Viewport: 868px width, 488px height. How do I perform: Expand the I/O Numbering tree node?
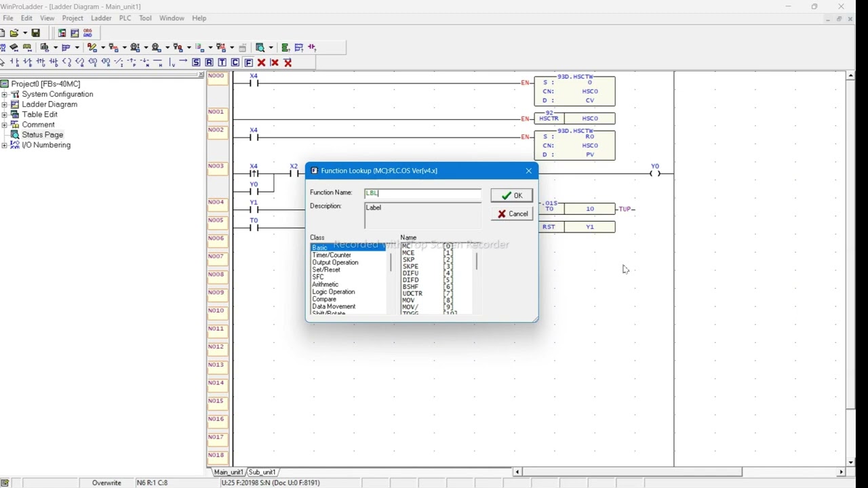point(4,145)
